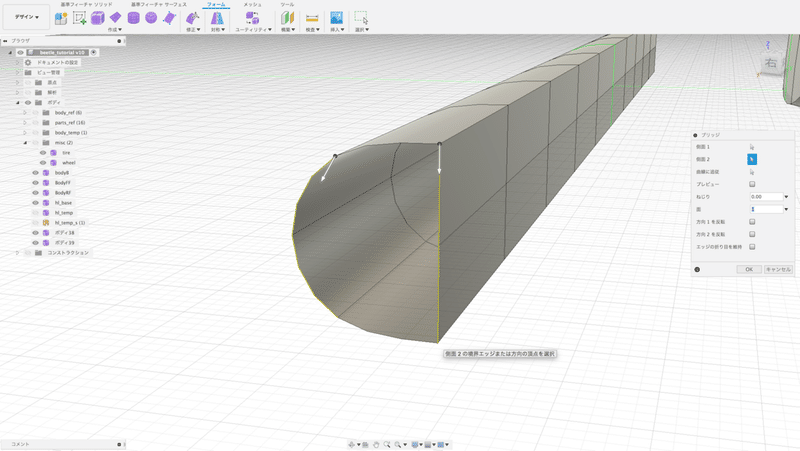
Task: Click the Utilities convert tool icon
Action: click(x=253, y=18)
